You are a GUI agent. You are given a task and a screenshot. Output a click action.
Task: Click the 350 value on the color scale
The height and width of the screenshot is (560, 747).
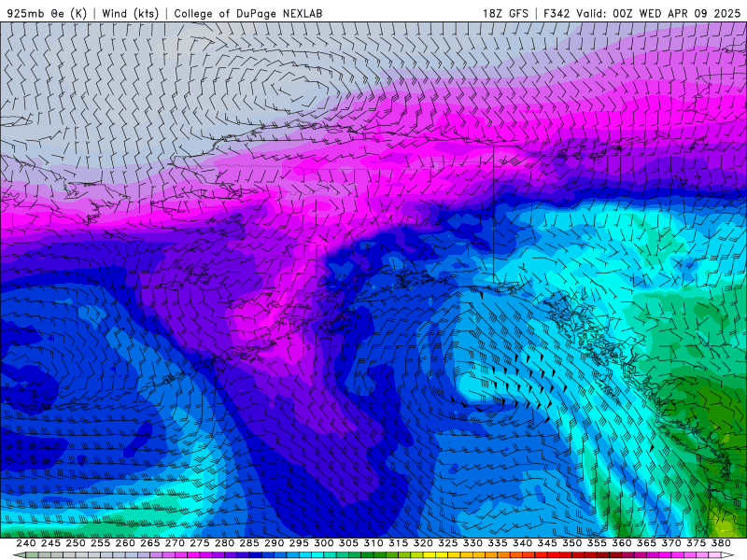(x=571, y=543)
